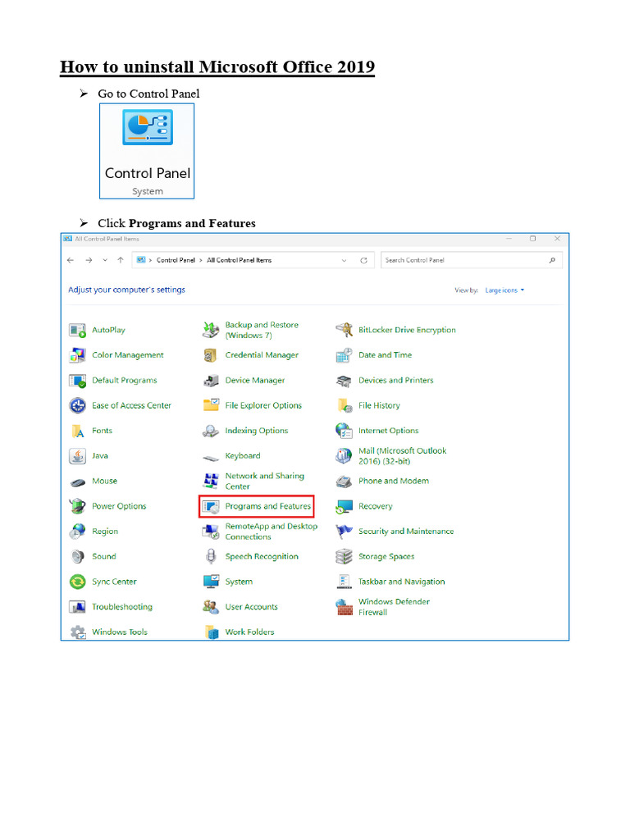Click Network and Sharing Center icon
Screen dimensions: 630x840
coord(211,481)
